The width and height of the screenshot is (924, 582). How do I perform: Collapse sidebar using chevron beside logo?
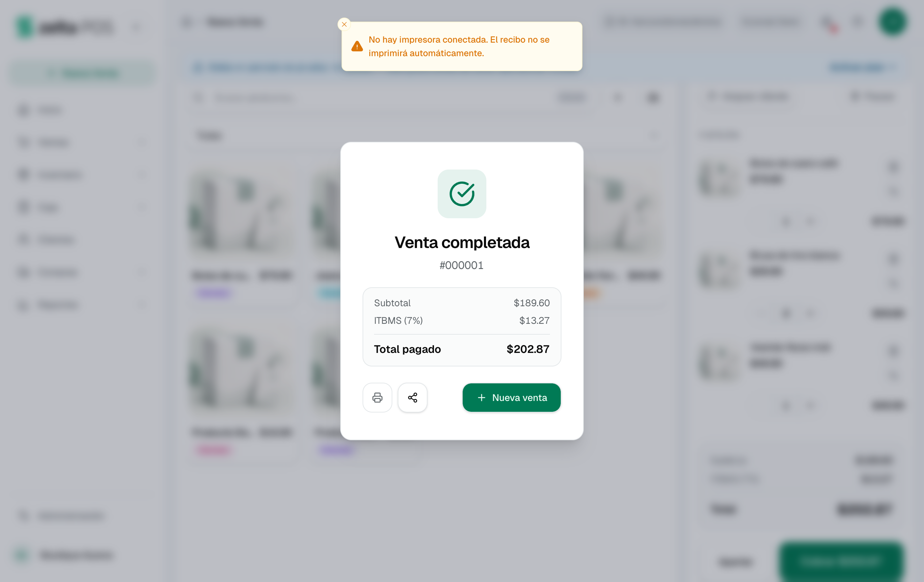pyautogui.click(x=137, y=27)
